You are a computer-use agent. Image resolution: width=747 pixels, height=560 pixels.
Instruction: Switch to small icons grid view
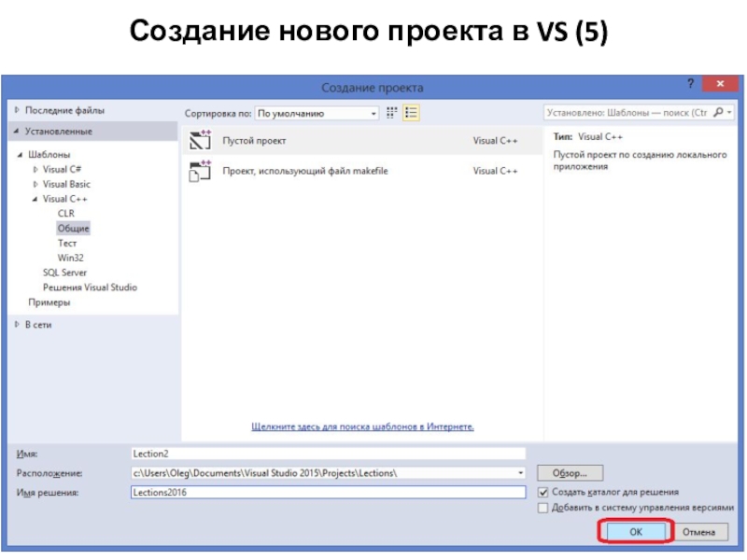coord(391,113)
